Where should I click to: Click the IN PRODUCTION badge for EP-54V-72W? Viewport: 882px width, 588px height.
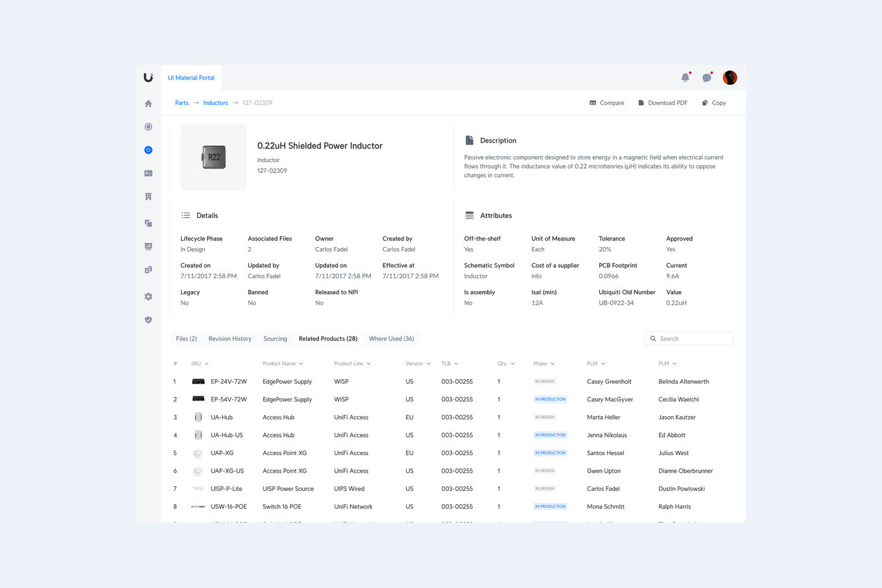pos(550,399)
